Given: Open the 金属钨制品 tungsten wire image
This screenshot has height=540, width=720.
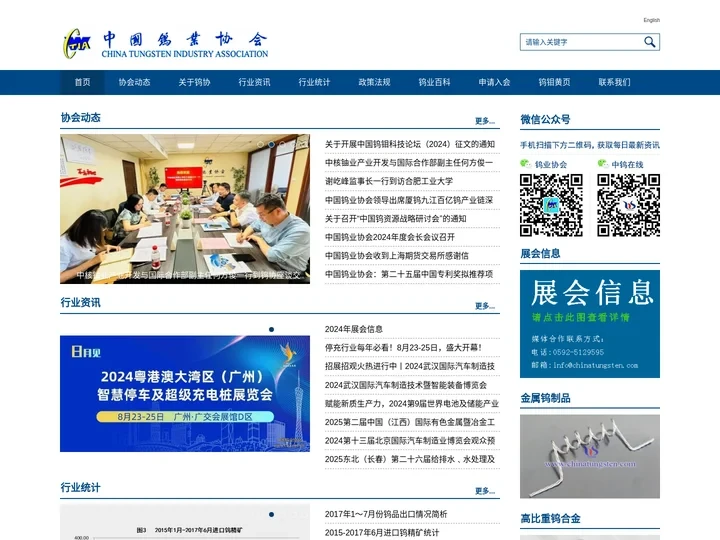Looking at the screenshot, I should [x=590, y=456].
